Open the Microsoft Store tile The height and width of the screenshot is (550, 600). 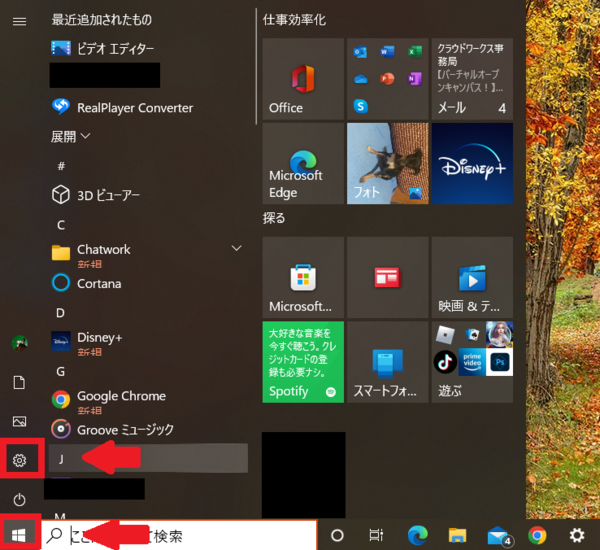click(x=303, y=277)
